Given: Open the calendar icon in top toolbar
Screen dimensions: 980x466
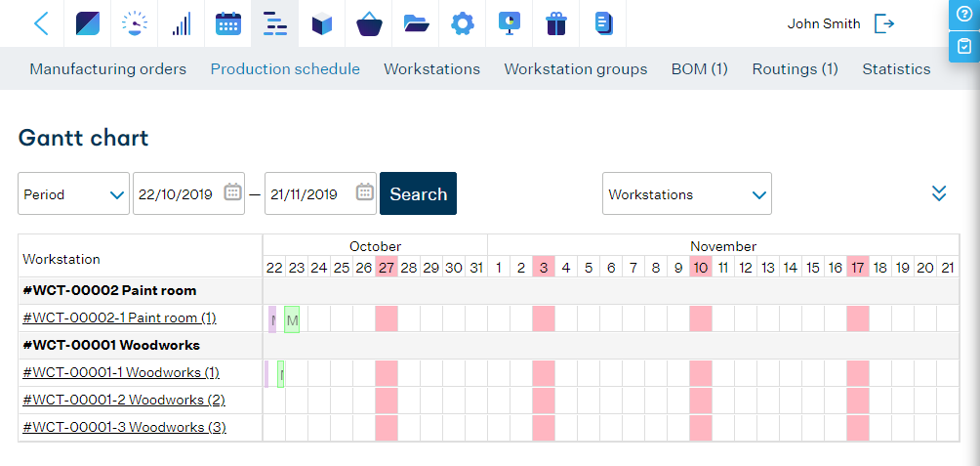Looking at the screenshot, I should tap(228, 23).
